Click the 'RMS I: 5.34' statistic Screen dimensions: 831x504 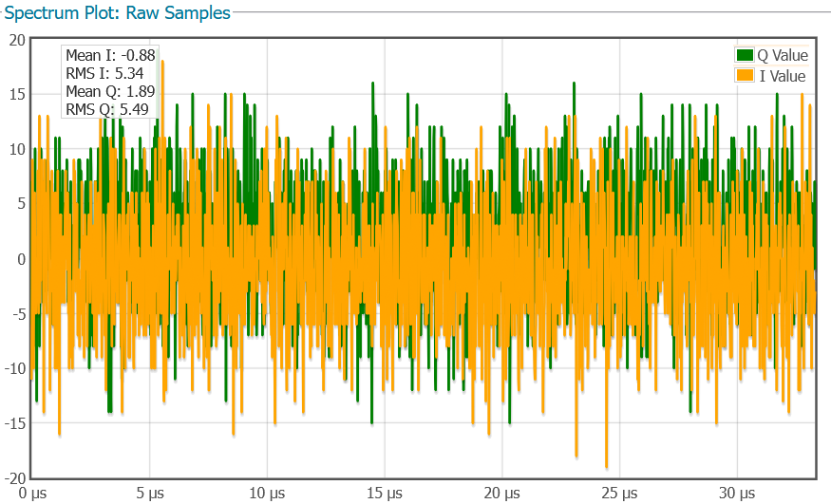[x=104, y=73]
